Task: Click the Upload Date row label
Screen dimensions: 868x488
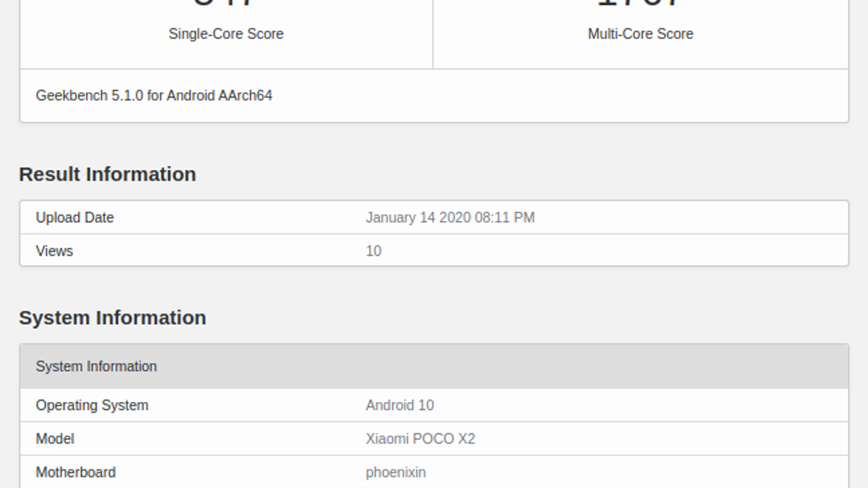Action: pyautogui.click(x=75, y=217)
